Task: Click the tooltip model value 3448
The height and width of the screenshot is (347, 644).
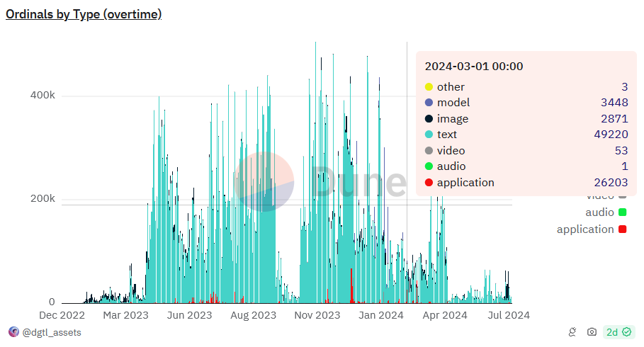Action: point(614,102)
